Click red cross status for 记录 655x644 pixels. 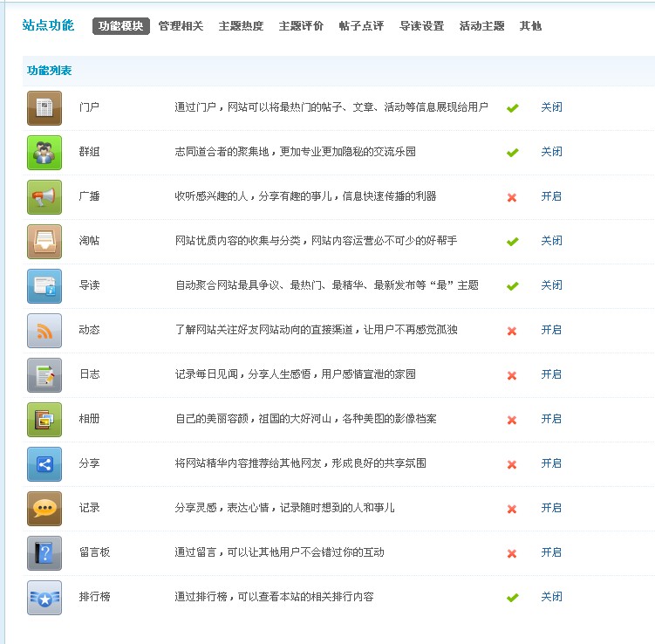point(512,509)
